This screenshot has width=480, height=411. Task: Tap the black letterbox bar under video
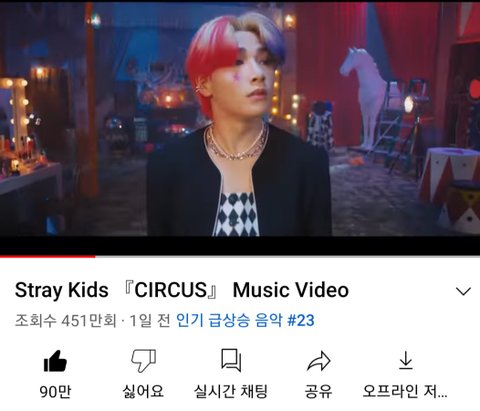click(x=240, y=245)
